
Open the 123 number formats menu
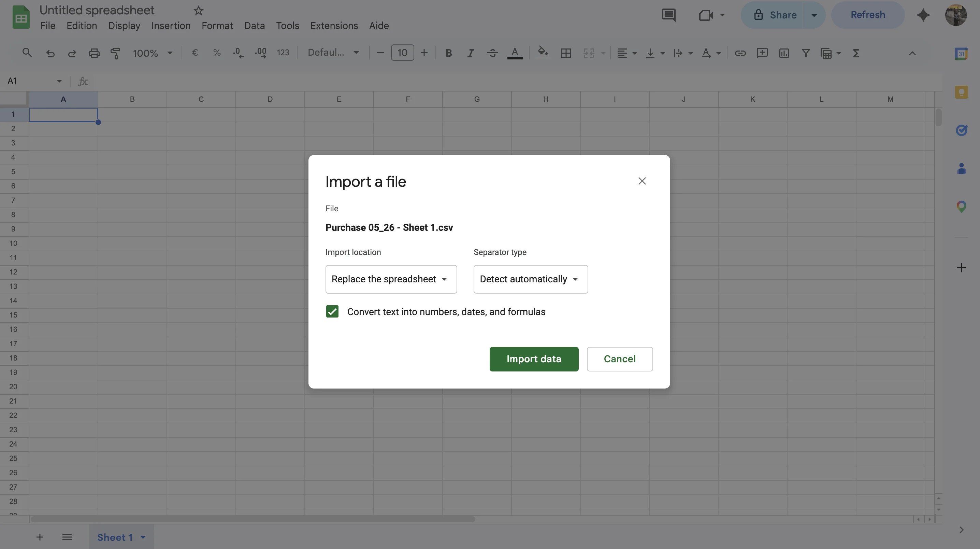(x=283, y=53)
